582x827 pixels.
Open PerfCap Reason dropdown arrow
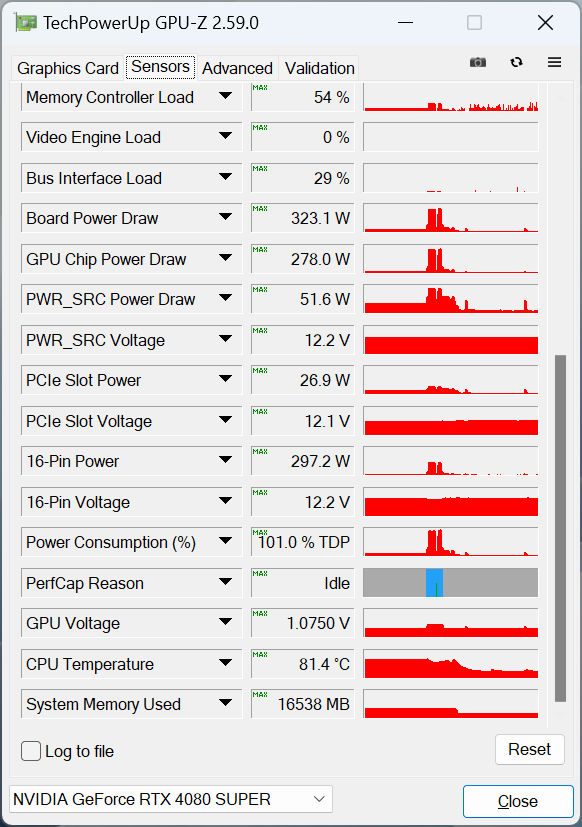tap(225, 582)
